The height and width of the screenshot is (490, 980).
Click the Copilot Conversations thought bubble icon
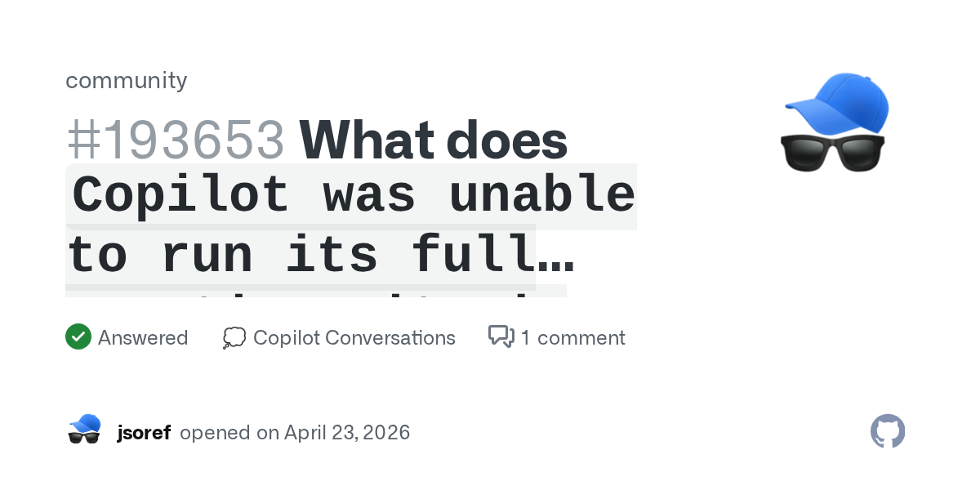point(234,337)
